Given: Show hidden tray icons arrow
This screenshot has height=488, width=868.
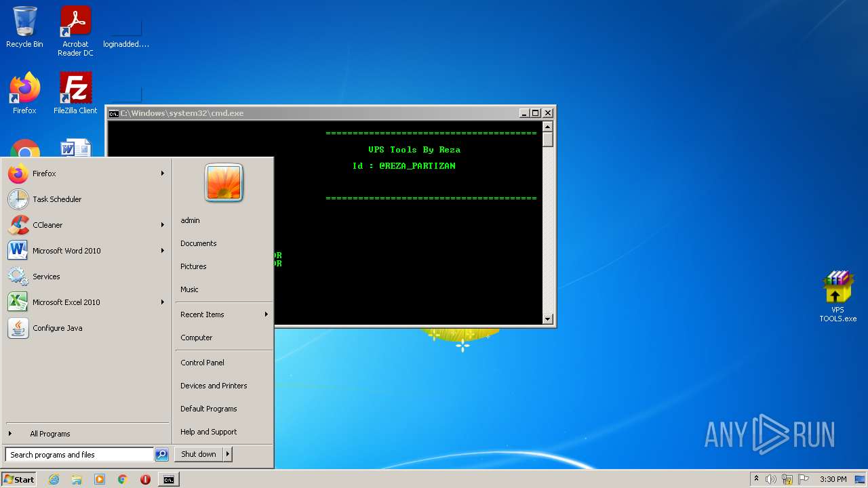Looking at the screenshot, I should [756, 479].
